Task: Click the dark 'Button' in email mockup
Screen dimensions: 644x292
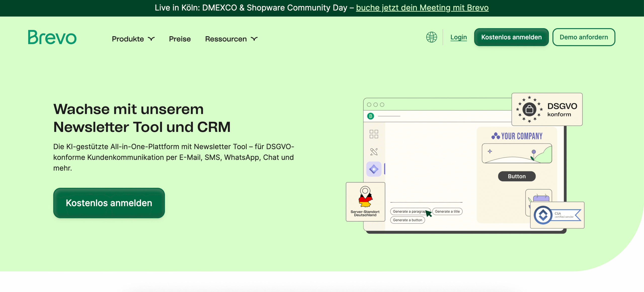Action: pyautogui.click(x=517, y=176)
